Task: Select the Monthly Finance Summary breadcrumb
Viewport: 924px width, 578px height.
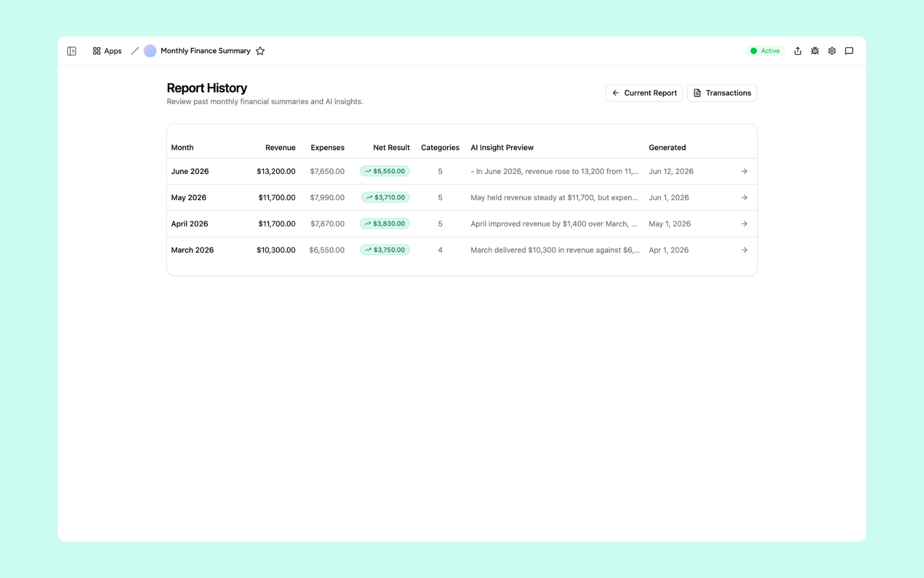Action: (205, 51)
